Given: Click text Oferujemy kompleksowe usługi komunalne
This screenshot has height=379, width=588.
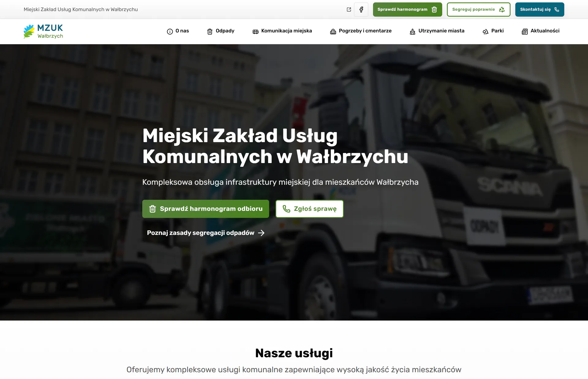Looking at the screenshot, I should [x=294, y=370].
